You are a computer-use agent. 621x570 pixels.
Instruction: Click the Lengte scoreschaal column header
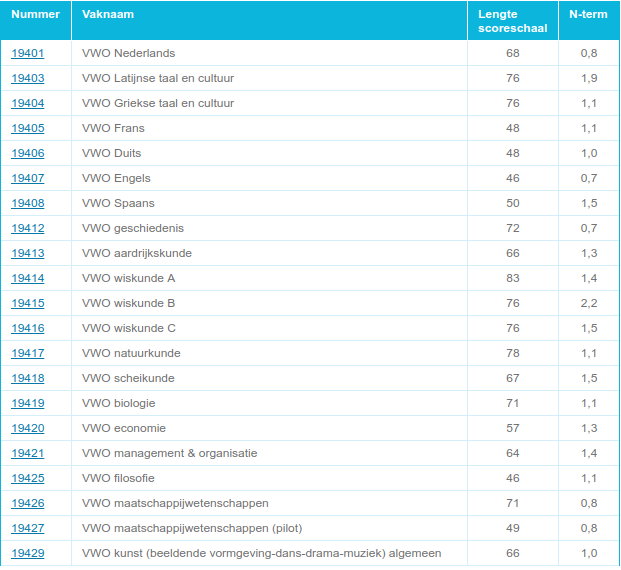[512, 21]
